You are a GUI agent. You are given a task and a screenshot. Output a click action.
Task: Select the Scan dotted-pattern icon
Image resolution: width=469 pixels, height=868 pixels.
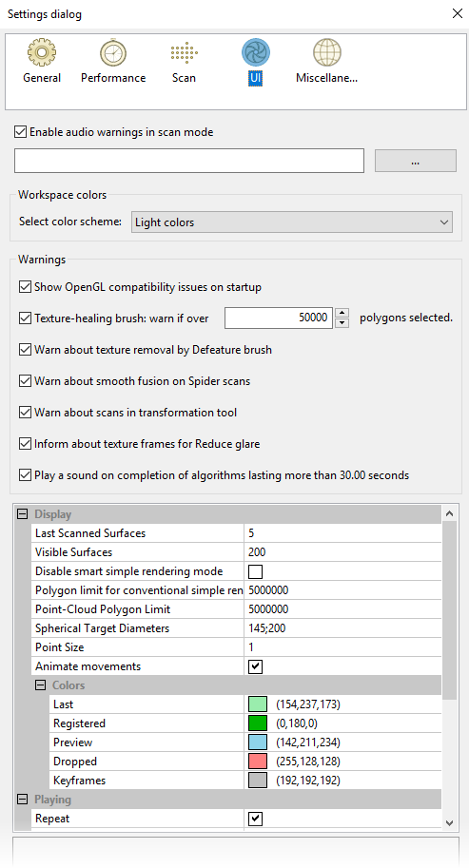coord(184,53)
